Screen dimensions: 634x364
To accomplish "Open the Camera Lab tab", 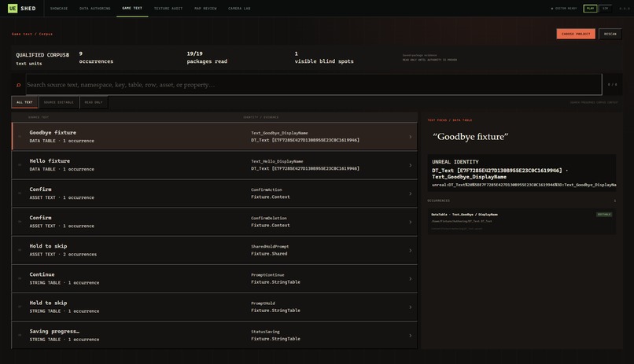I will point(239,9).
